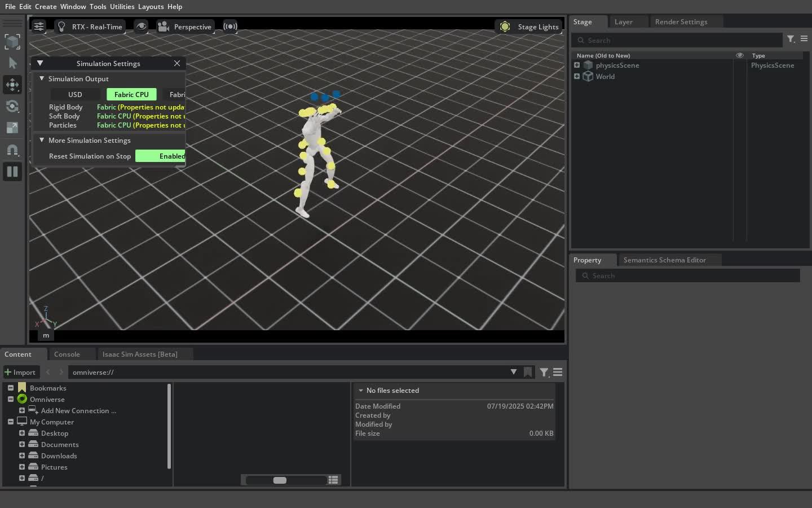This screenshot has width=812, height=508.
Task: Collapse the Simulation Output section
Action: coord(42,78)
